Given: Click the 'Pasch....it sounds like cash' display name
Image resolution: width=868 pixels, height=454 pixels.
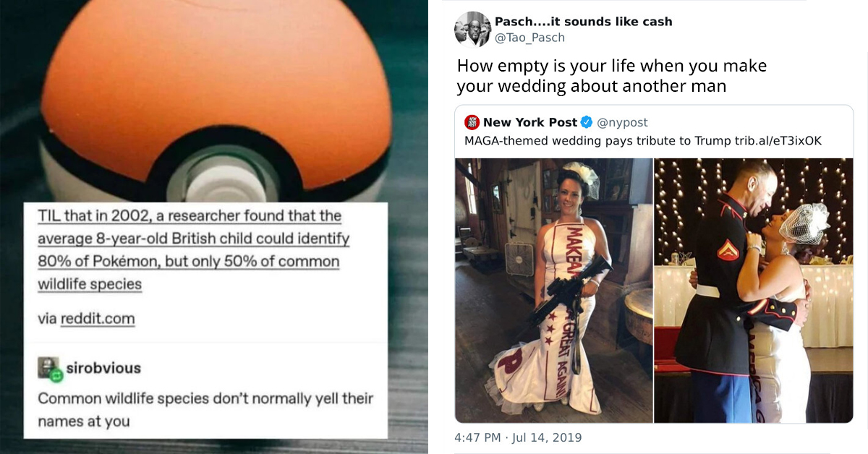Looking at the screenshot, I should point(583,22).
